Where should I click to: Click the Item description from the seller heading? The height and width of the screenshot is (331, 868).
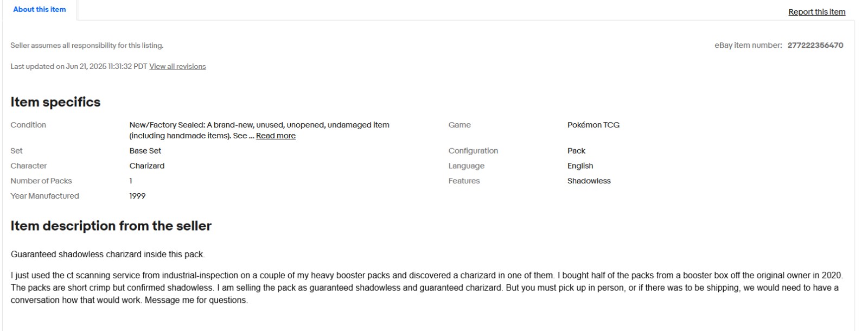(x=111, y=226)
